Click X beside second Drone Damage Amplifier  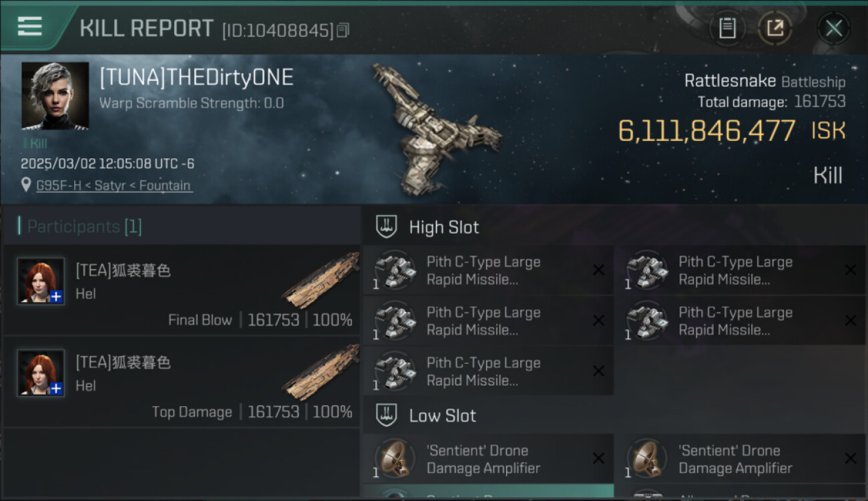click(851, 458)
